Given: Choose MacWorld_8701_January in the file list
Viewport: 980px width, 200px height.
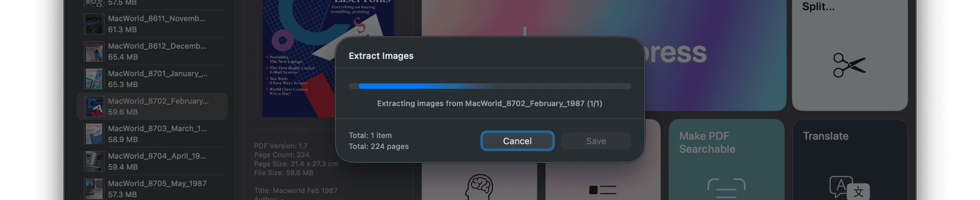Looking at the screenshot, I should click(158, 73).
